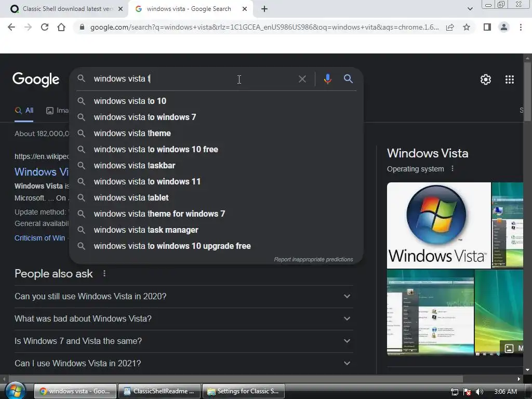Choose suggestion 'windows vista to 10'

tap(216, 101)
